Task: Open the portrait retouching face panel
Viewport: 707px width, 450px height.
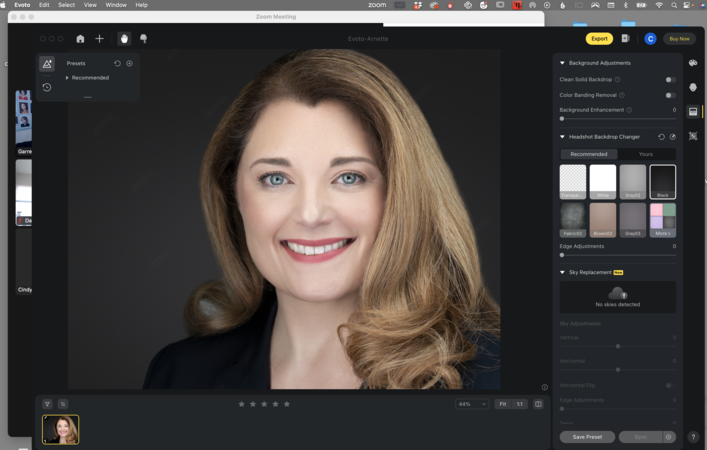Action: point(693,88)
